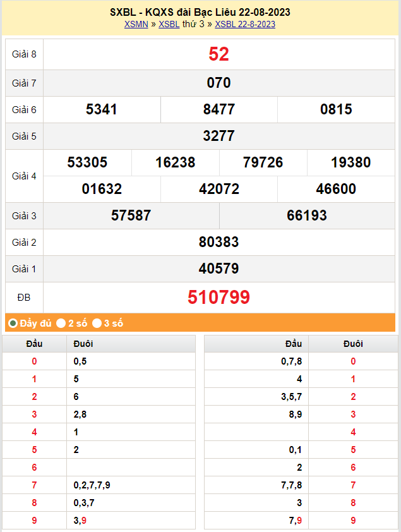This screenshot has height=532, width=401.
Task: Click the Giải 2 number 80383
Action: 218,242
